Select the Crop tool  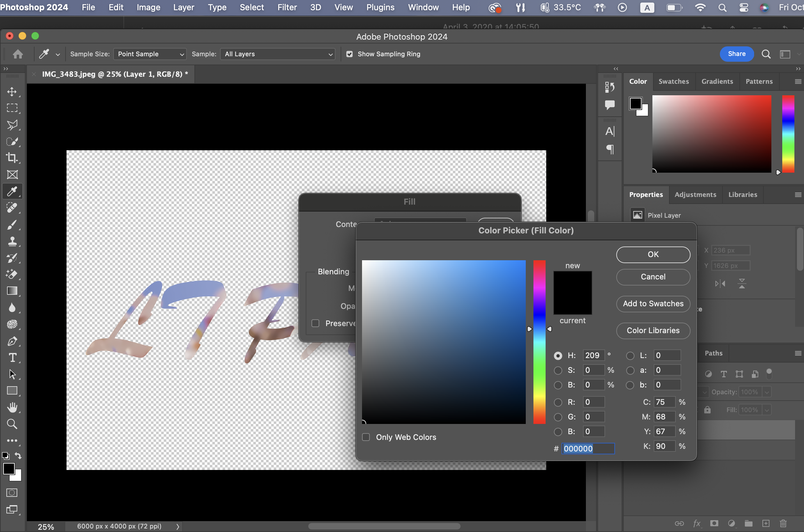click(12, 158)
